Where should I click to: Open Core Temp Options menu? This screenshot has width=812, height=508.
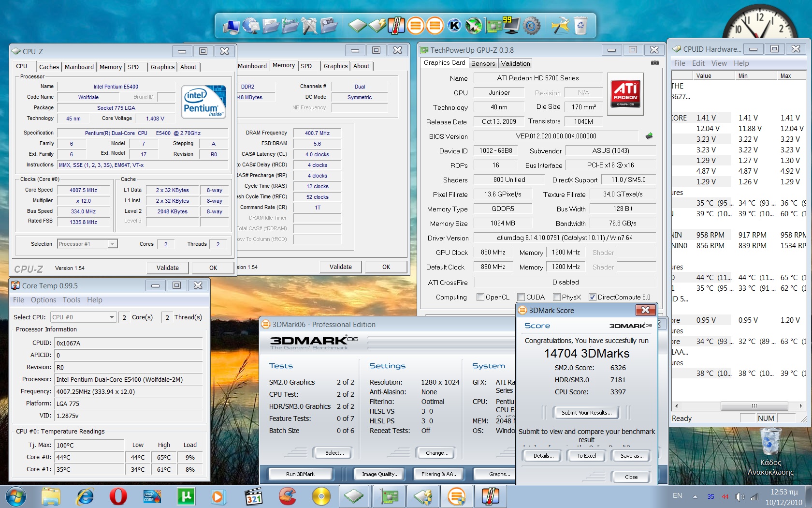pyautogui.click(x=43, y=300)
